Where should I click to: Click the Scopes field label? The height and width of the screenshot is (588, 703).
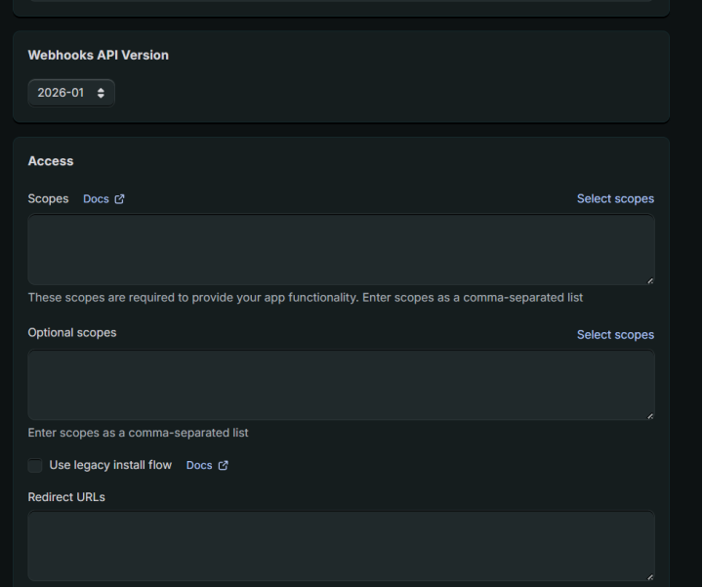pyautogui.click(x=48, y=198)
